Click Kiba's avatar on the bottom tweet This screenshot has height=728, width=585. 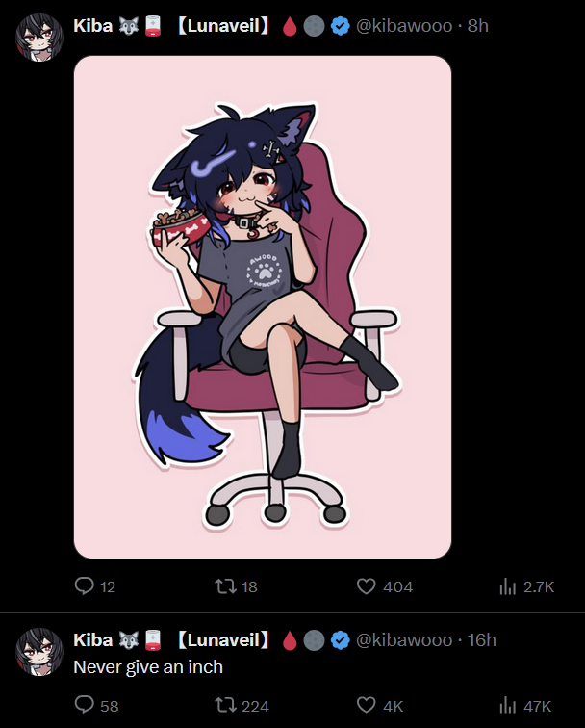click(x=39, y=651)
